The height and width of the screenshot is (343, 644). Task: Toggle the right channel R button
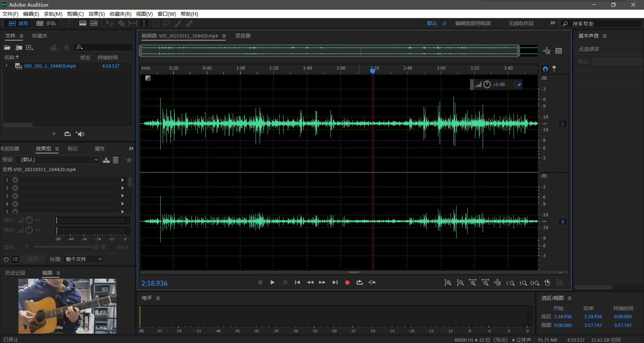(563, 222)
